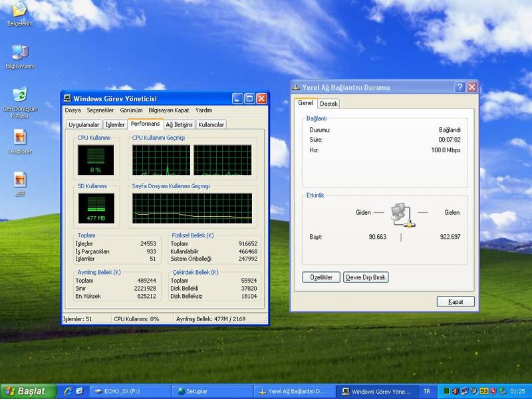The height and width of the screenshot is (399, 532).
Task: Click the 01:25 system clock
Action: [x=517, y=391]
